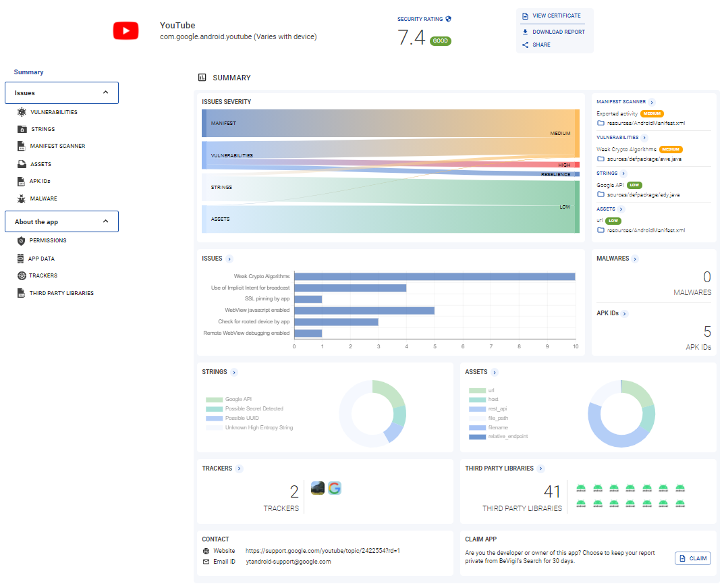Click the Third Party Libraries file icon

point(21,293)
